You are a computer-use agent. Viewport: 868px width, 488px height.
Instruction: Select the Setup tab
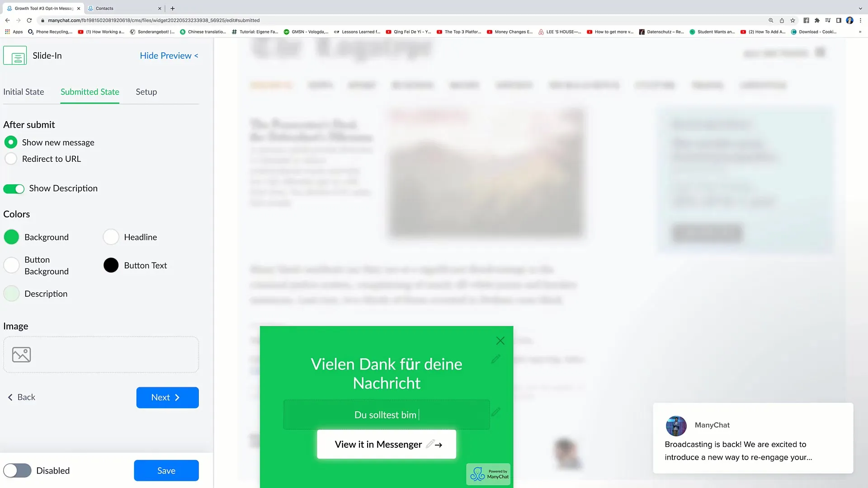tap(146, 91)
